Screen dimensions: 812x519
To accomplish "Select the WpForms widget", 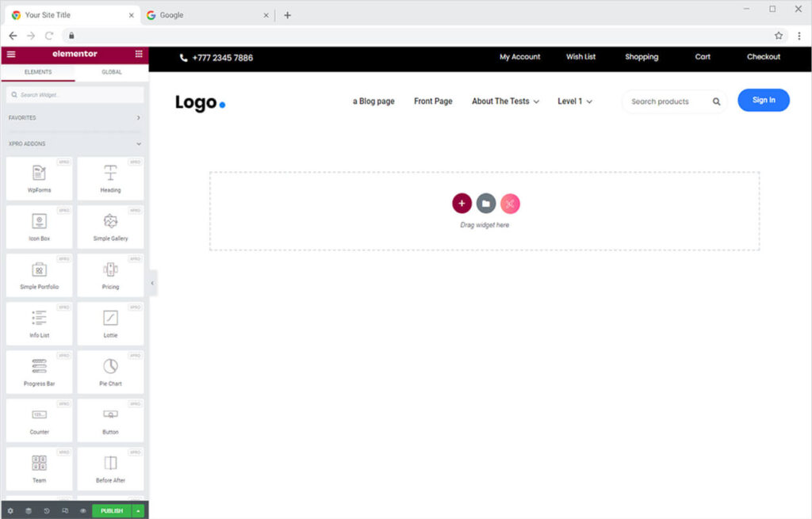I will tap(39, 178).
